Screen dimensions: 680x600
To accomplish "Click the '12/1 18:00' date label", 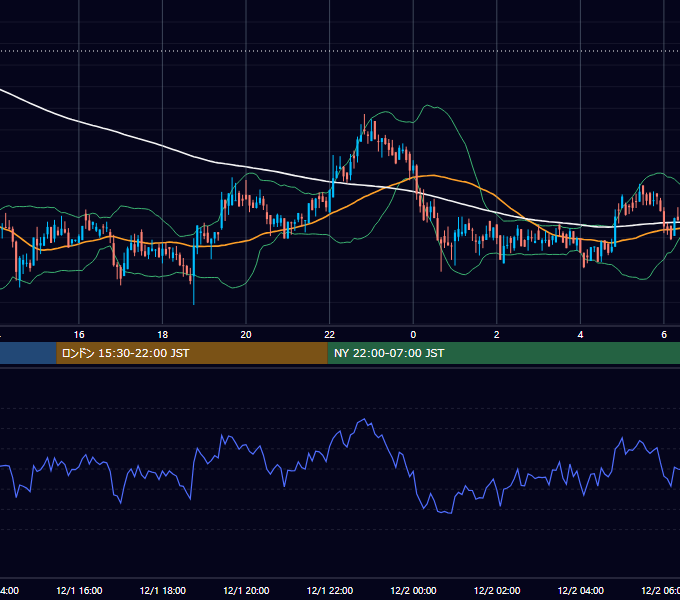I will (x=163, y=591).
